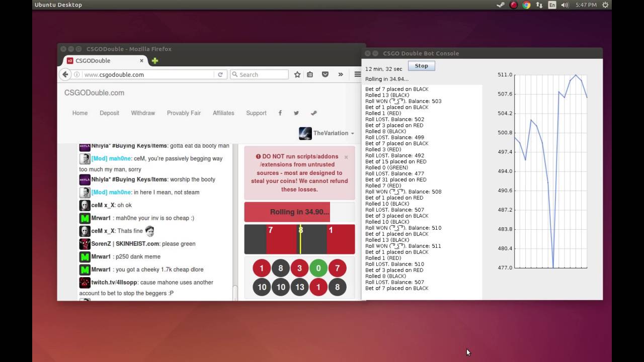Click the Steam icon in navbar
Screen dimensions: 644x362
click(314, 113)
